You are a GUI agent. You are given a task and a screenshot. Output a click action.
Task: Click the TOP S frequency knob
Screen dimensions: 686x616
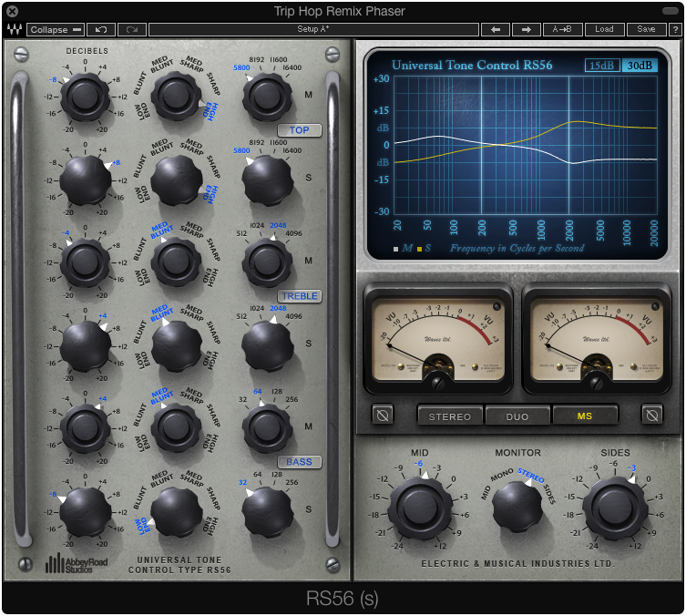point(267,180)
